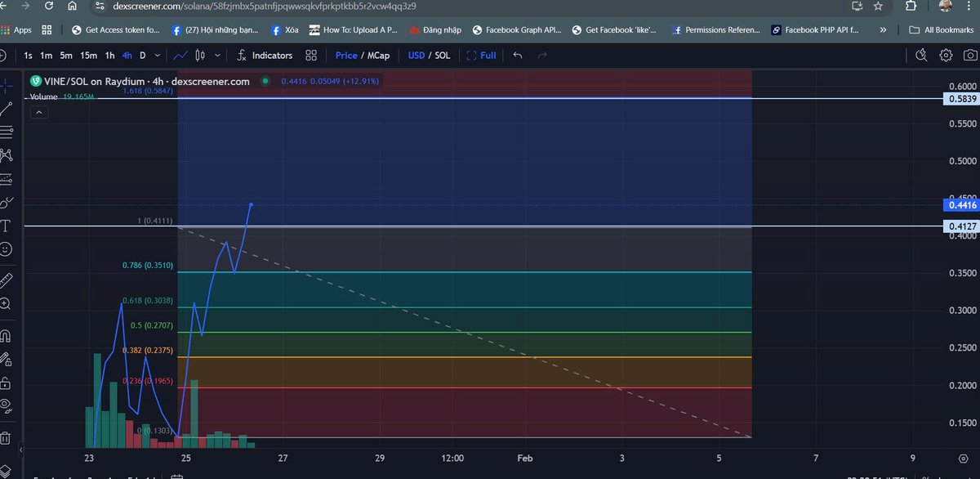Select the 15m timeframe

point(89,56)
